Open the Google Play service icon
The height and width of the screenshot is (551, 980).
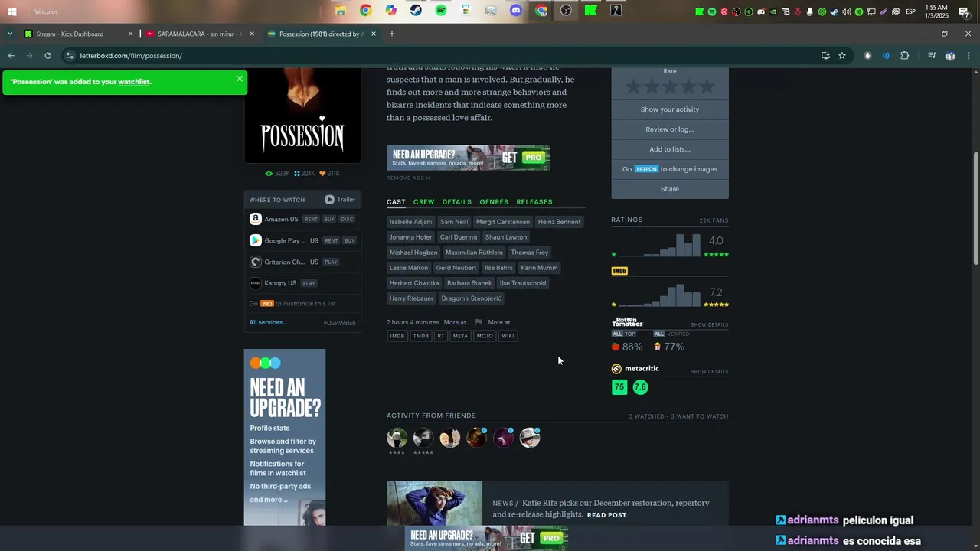pos(256,240)
